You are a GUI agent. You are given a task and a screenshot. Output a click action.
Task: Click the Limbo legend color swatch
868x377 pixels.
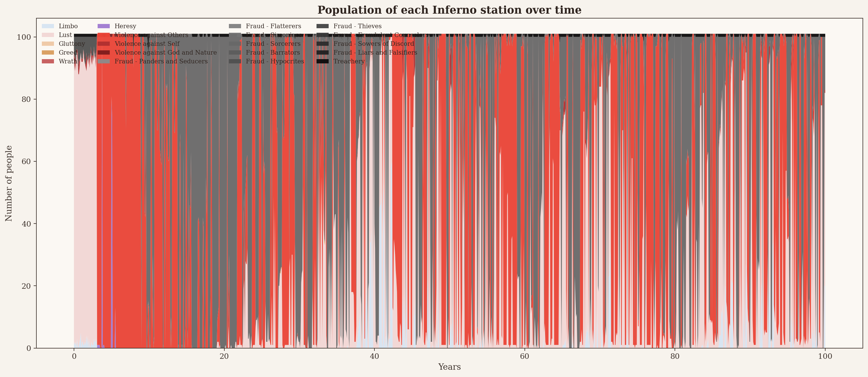[48, 26]
